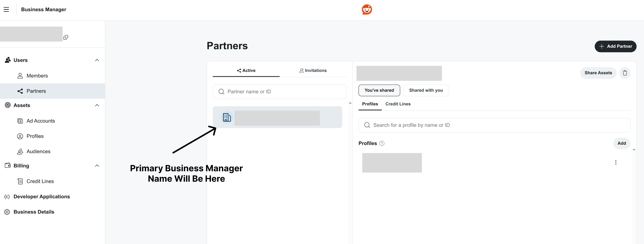Collapse the Billing section
Screen dimensions: 644x244
pyautogui.click(x=97, y=166)
